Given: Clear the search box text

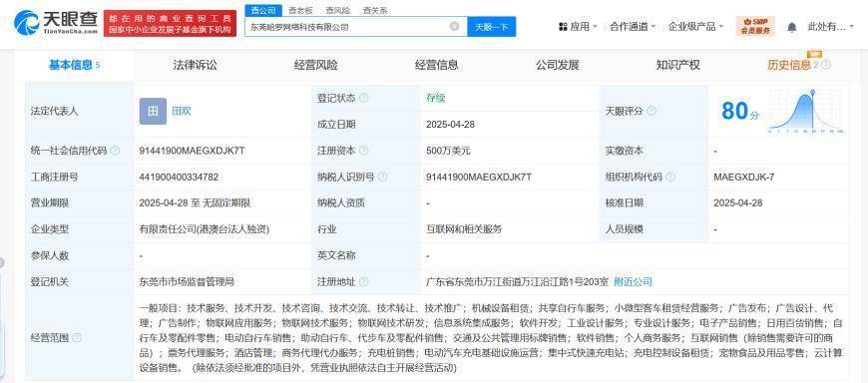Looking at the screenshot, I should [454, 26].
